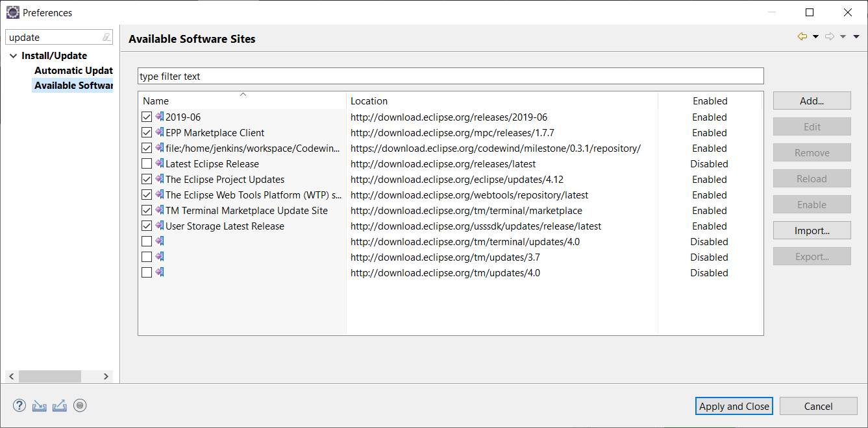Click the oomph record preferences icon

coord(80,405)
